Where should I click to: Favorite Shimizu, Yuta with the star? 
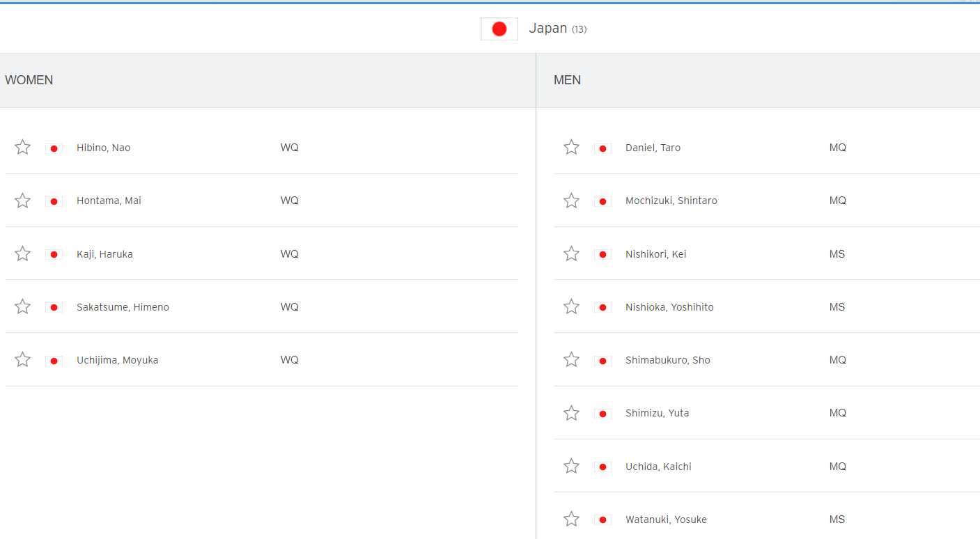[x=572, y=413]
